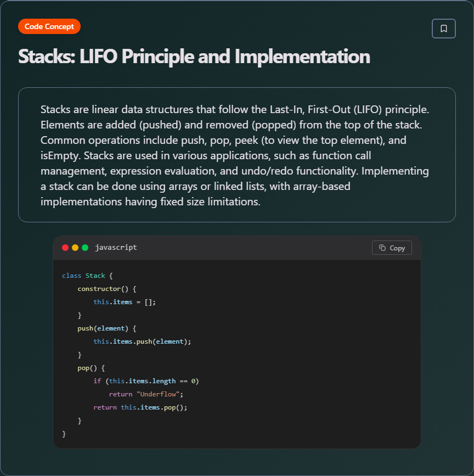
Task: Click the text 'management, expression evaluation, and undo/redo'
Action: click(x=167, y=171)
